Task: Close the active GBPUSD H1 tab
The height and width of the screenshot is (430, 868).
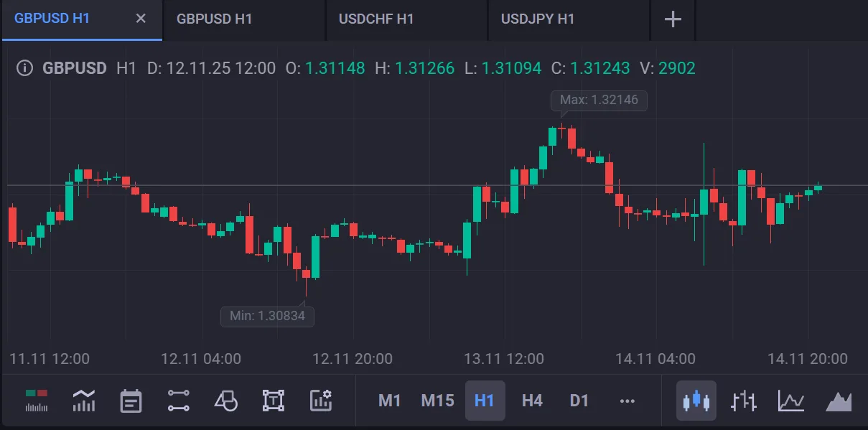Action: tap(141, 19)
